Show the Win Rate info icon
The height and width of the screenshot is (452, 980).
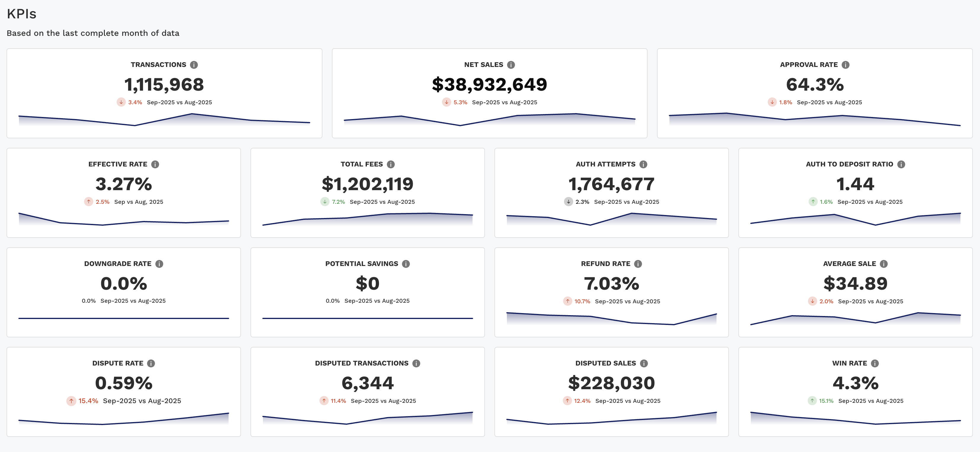(875, 363)
